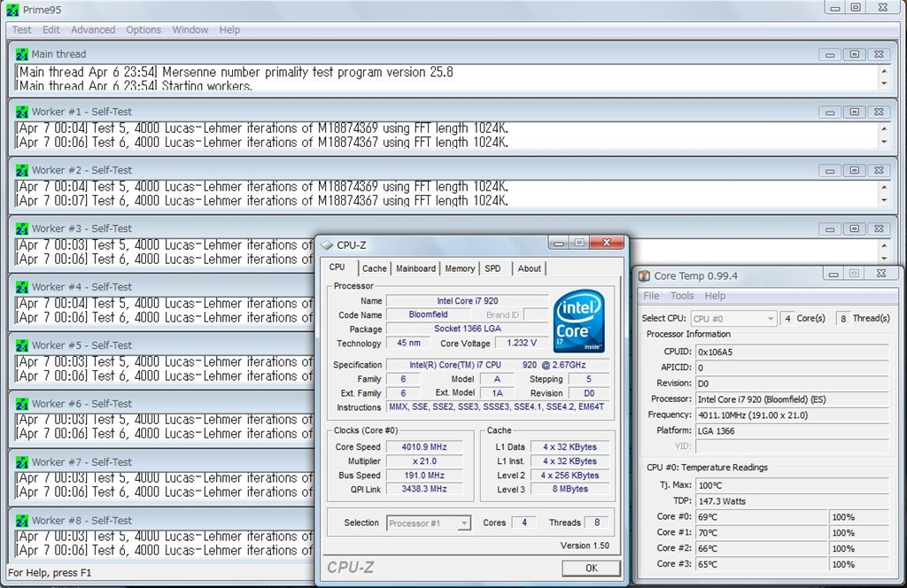This screenshot has width=907, height=588.
Task: Click the Intel Core i7 logo
Action: coord(578,321)
